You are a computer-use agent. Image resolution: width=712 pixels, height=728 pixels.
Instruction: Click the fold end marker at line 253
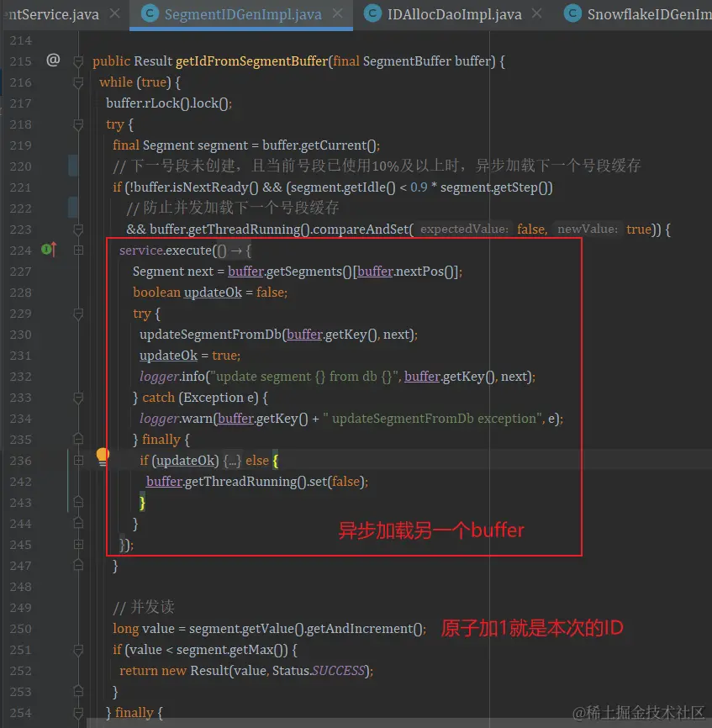click(78, 691)
